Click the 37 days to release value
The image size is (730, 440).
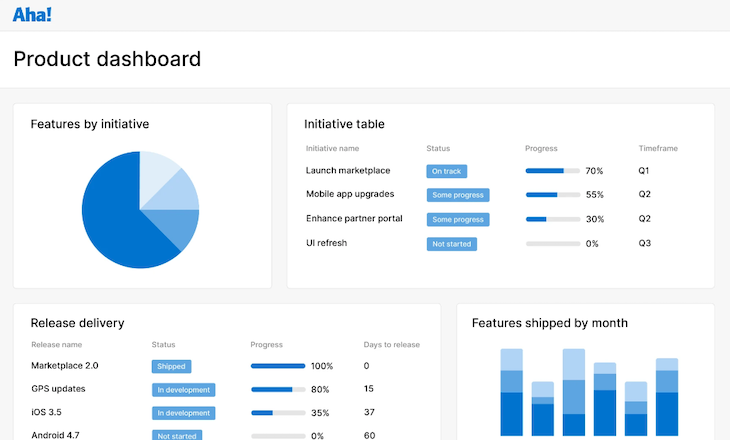click(x=369, y=412)
